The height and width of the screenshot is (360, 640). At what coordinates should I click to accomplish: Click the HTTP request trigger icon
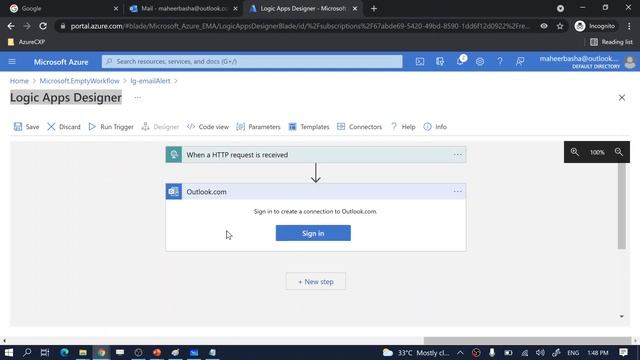tap(174, 155)
